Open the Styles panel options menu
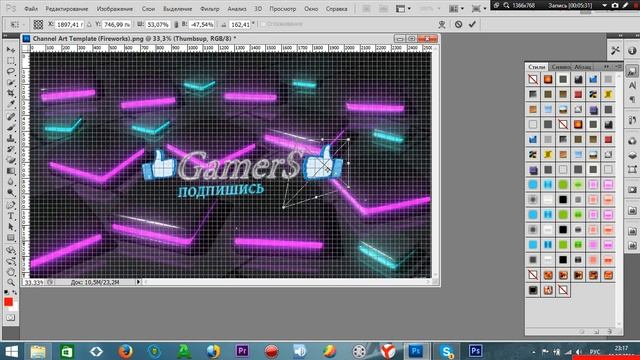 pyautogui.click(x=618, y=67)
